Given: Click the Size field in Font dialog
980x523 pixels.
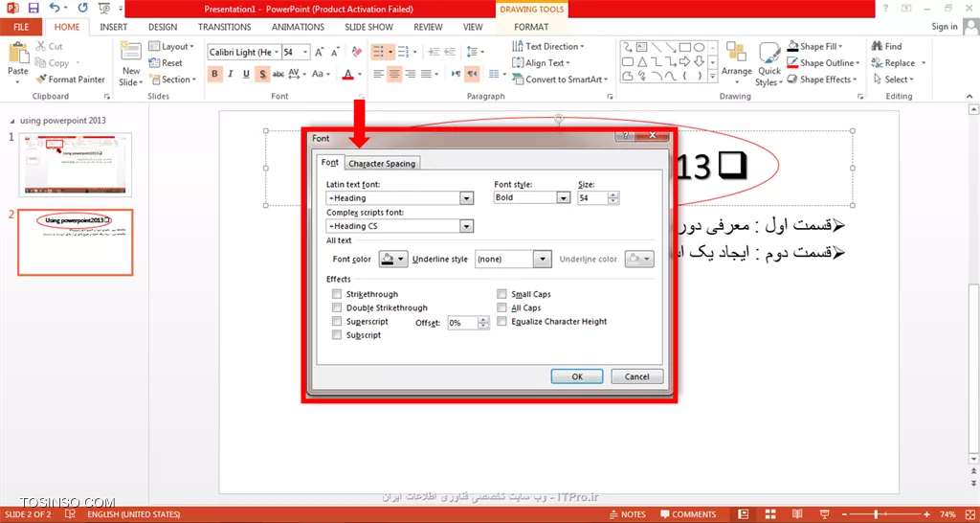Looking at the screenshot, I should click(592, 197).
